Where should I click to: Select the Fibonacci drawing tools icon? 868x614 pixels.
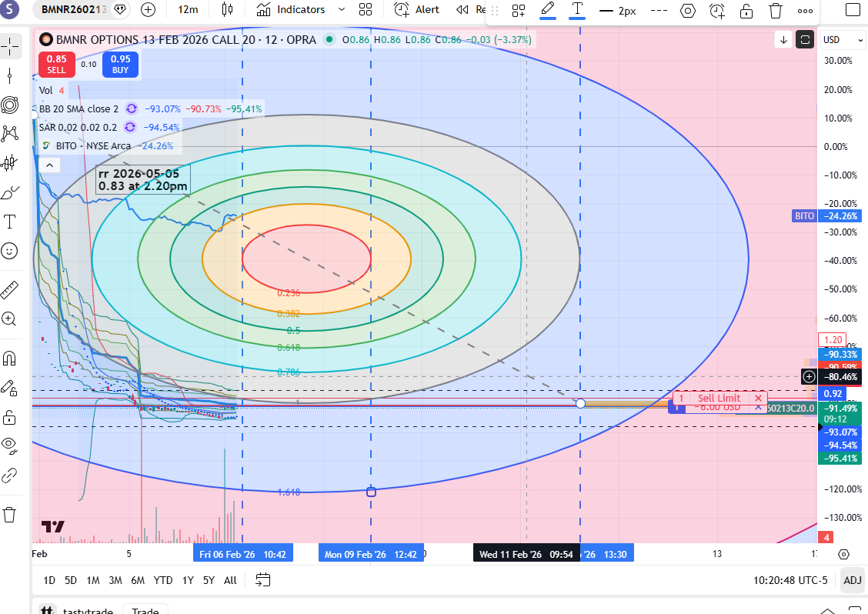tap(10, 105)
